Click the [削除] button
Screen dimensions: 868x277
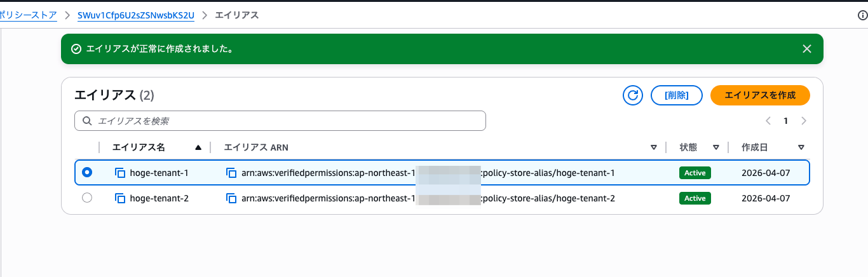[676, 95]
